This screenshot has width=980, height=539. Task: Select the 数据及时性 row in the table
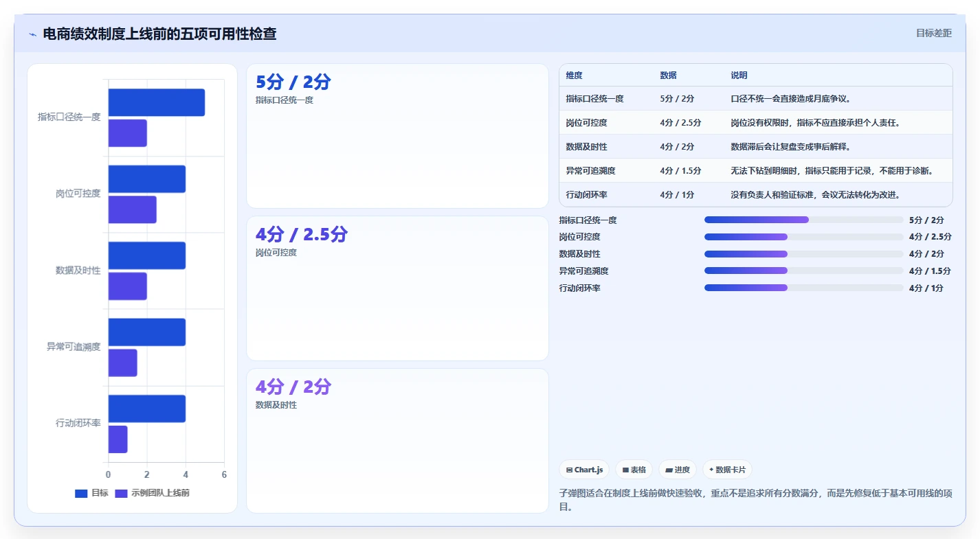pyautogui.click(x=756, y=147)
